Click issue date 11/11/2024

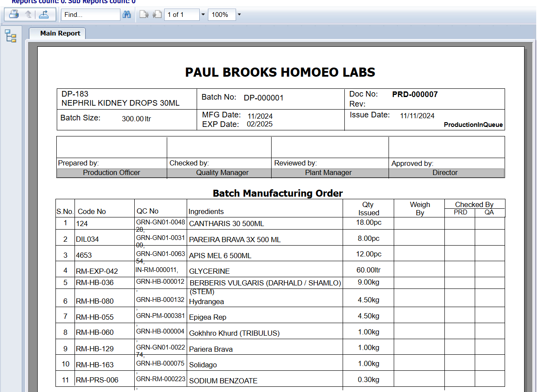417,116
